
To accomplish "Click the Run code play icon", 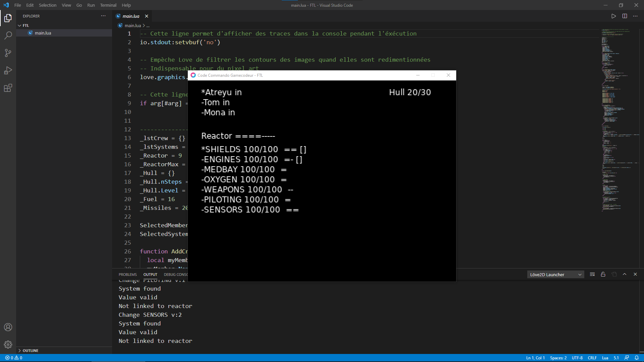I will tap(613, 16).
